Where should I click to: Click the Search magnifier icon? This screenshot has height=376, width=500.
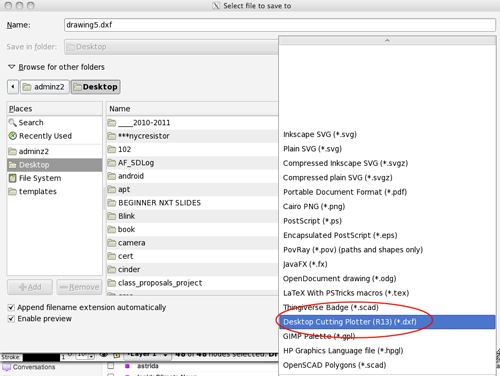pos(12,123)
